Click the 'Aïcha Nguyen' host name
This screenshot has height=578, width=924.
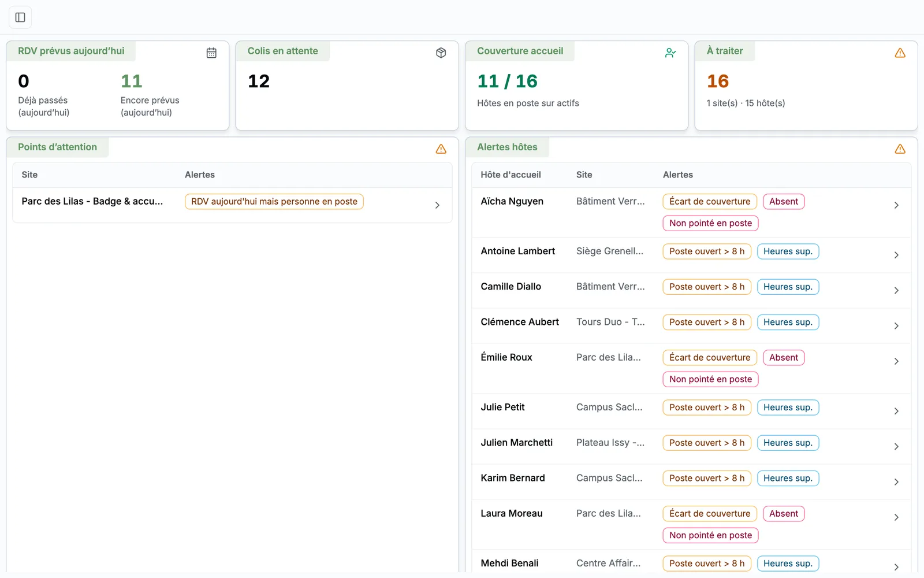[x=512, y=201]
